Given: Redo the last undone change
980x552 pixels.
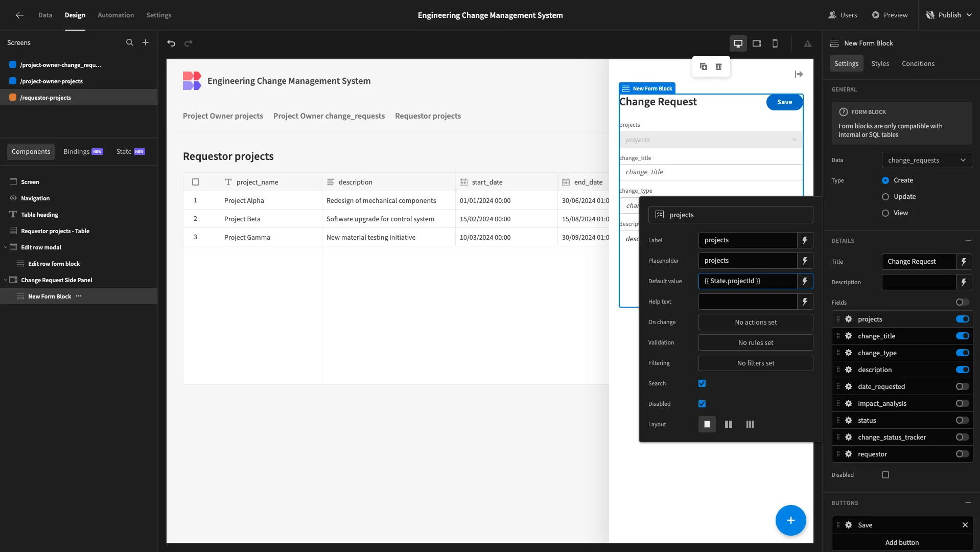Looking at the screenshot, I should (x=189, y=43).
